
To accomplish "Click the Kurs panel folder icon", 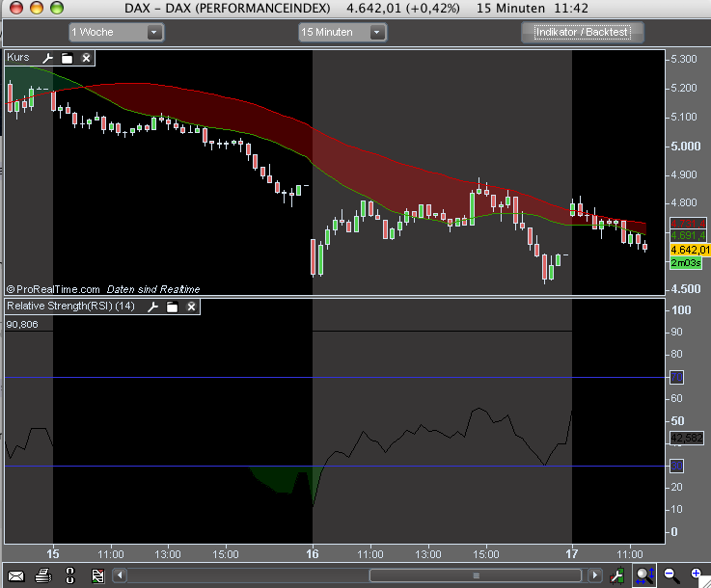I will [68, 58].
